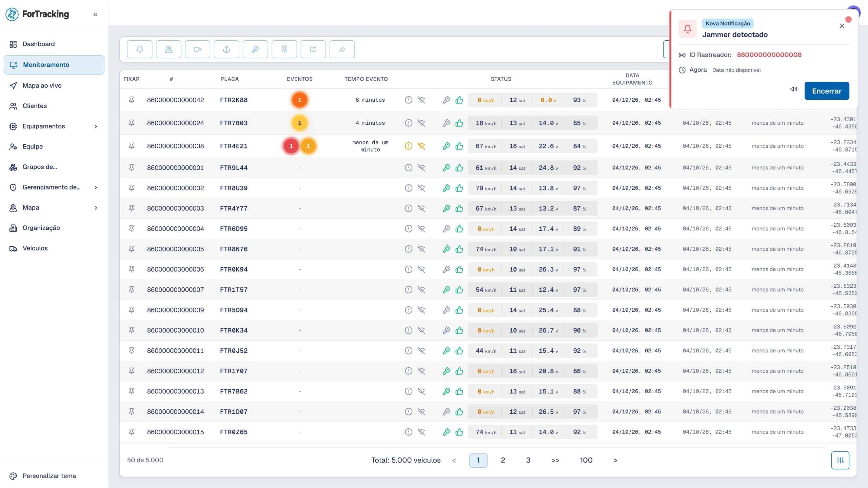This screenshot has width=868, height=488.
Task: Click the share arrow toolbar button
Action: [x=342, y=49]
